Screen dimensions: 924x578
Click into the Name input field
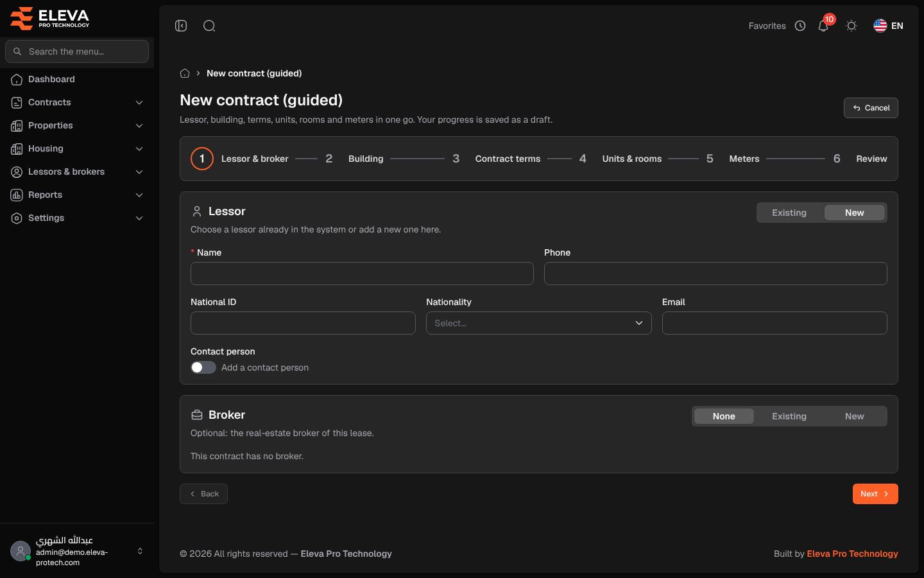click(362, 274)
